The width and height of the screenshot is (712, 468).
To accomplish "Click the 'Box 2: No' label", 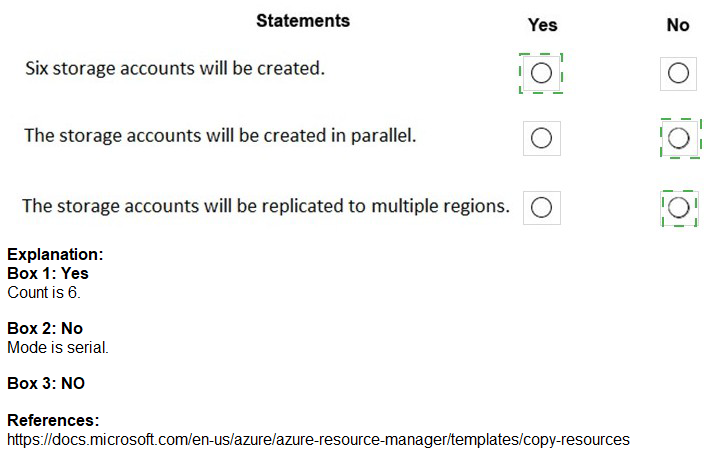I will coord(45,328).
